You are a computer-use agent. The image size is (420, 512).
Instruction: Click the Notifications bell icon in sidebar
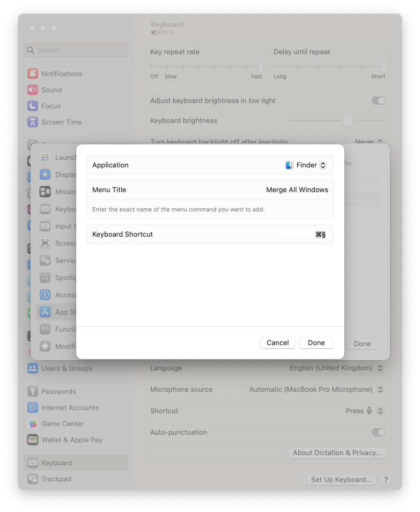[x=33, y=74]
